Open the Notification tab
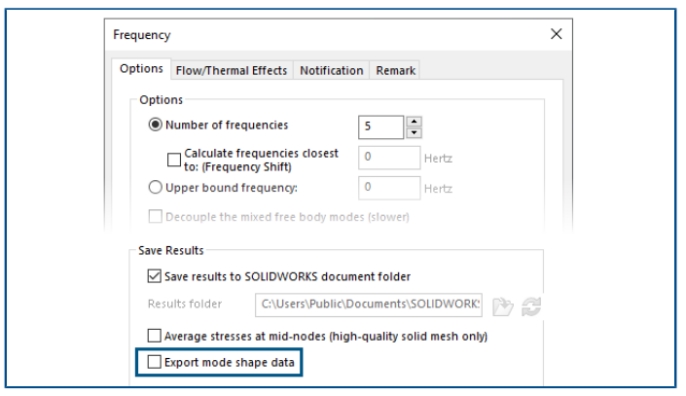Screen dimensions: 686x396 [331, 70]
